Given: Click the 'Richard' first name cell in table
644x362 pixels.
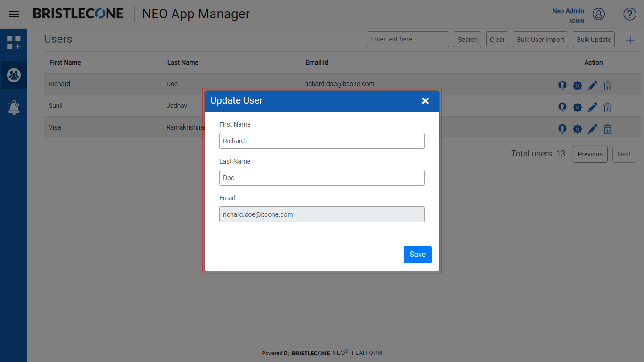Looking at the screenshot, I should pos(59,84).
